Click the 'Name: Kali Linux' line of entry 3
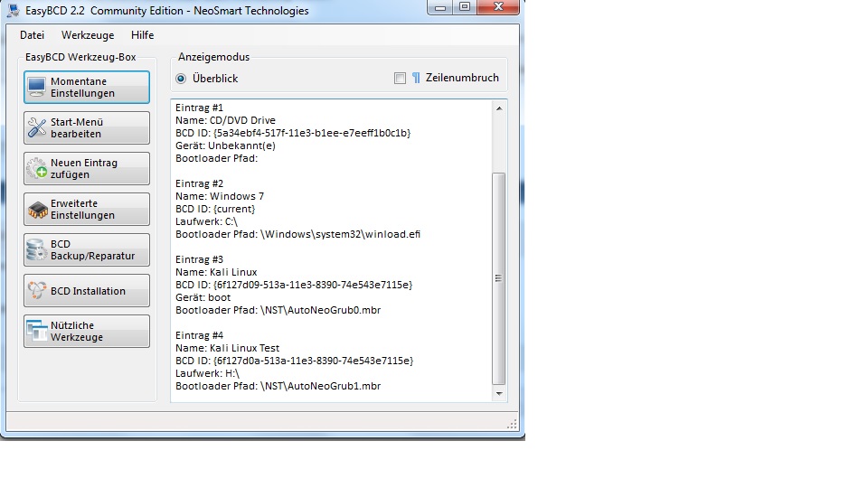The width and height of the screenshot is (868, 488). pyautogui.click(x=216, y=272)
